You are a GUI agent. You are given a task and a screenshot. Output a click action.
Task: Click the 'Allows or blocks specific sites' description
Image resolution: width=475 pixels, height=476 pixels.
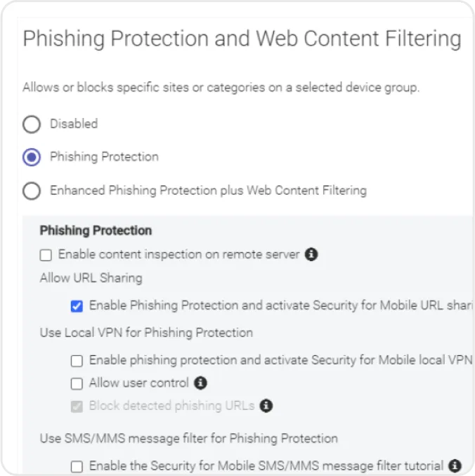pyautogui.click(x=221, y=88)
